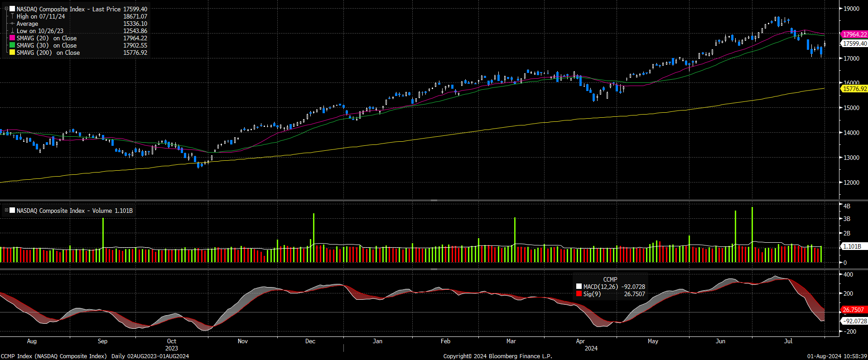Click the Jul label on time axis
This screenshot has height=360, width=868.
tap(788, 341)
